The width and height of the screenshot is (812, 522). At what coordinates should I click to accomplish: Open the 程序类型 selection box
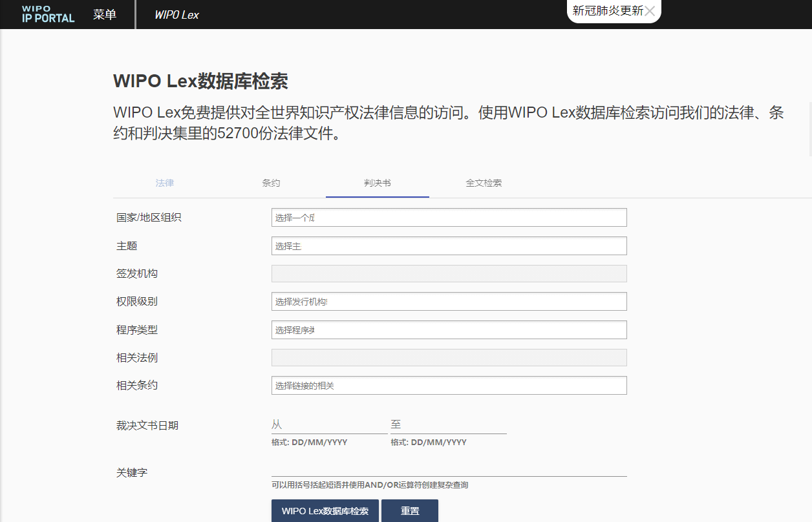tap(449, 329)
